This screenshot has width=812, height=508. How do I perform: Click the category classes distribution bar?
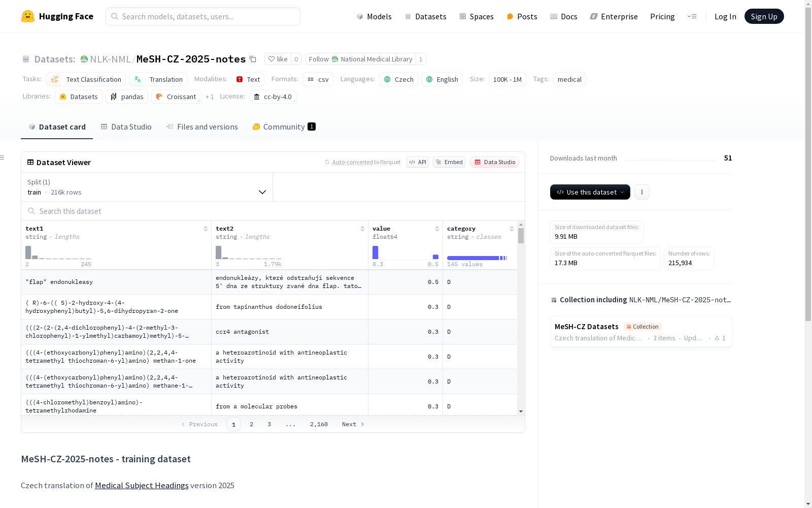click(x=477, y=258)
